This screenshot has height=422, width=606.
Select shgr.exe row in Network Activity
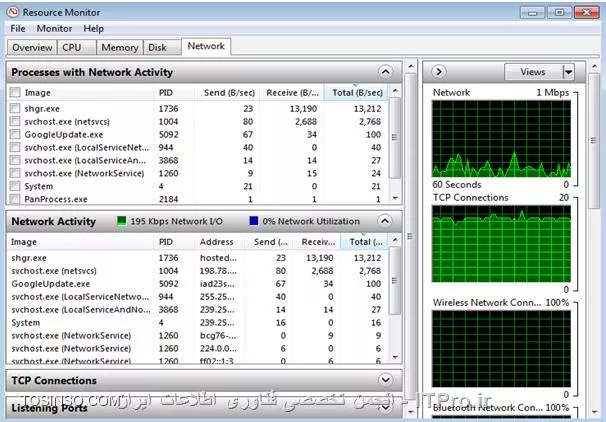pos(197,258)
